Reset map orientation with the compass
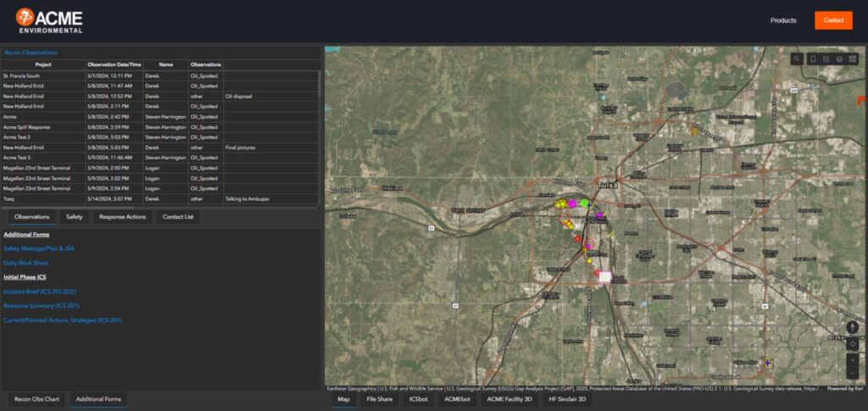Viewport: 868px width, 411px height. click(x=853, y=327)
